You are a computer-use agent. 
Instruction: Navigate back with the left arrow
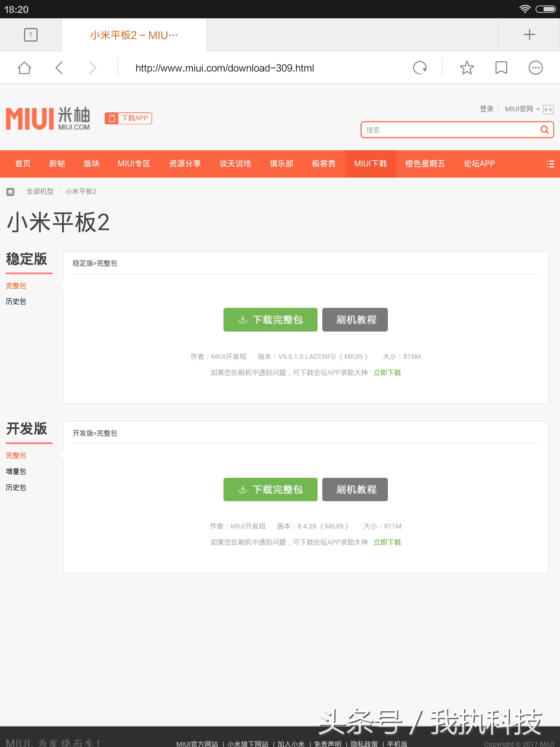59,68
